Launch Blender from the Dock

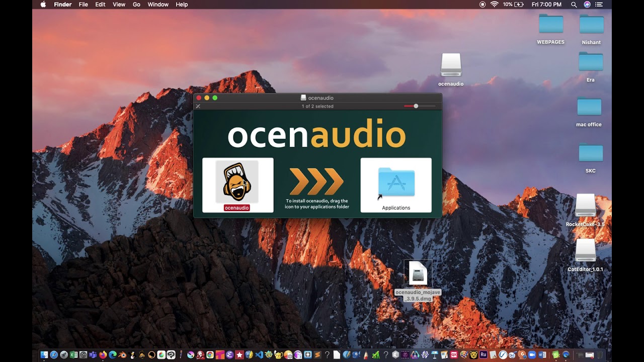[122, 355]
